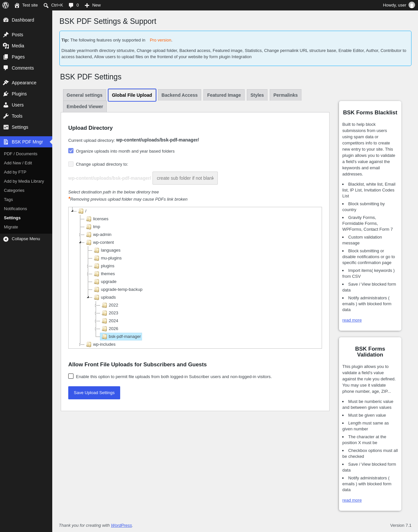The width and height of the screenshot is (418, 532).
Task: Click the upgrade-temp-backup folder icon
Action: coord(97,290)
